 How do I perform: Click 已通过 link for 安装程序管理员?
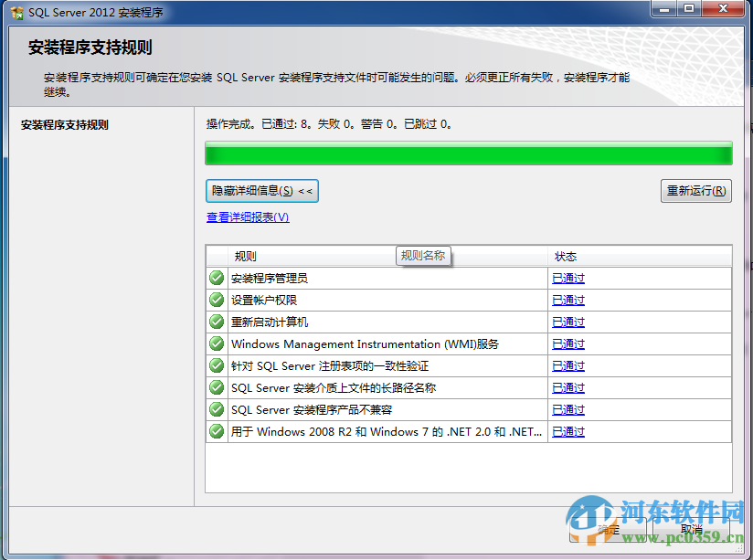click(x=567, y=278)
